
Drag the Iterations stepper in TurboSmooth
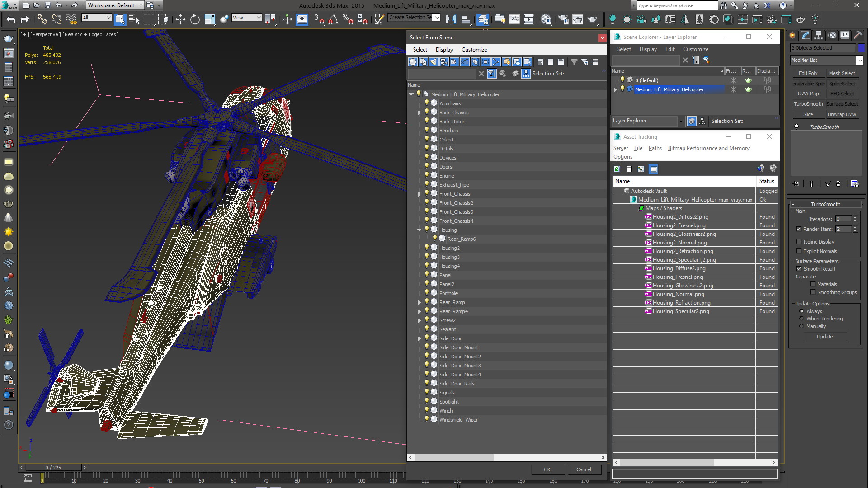click(857, 219)
